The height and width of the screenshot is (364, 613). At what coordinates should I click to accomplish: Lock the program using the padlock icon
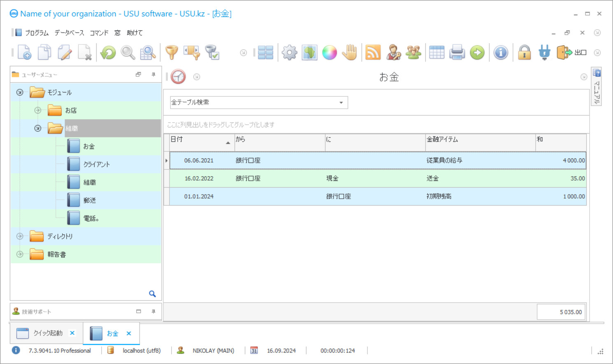point(524,52)
